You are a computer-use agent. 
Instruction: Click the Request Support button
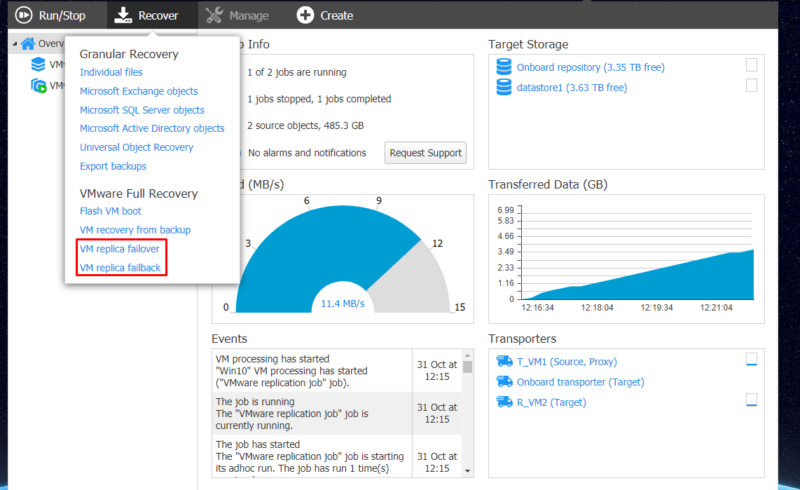click(426, 153)
